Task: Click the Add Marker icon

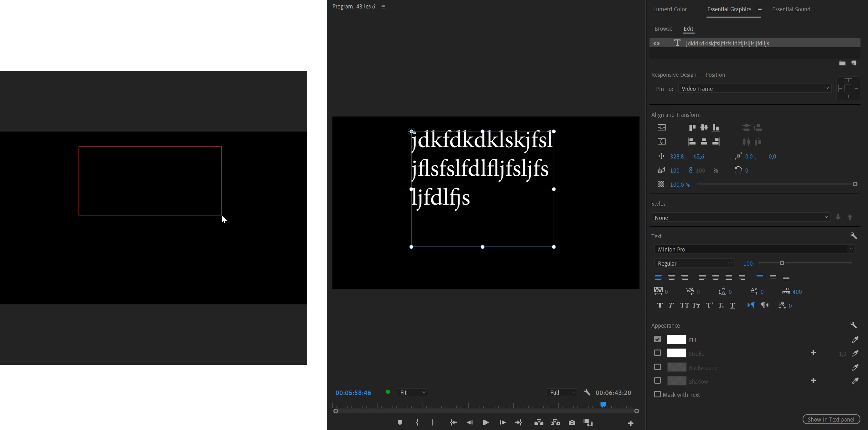Action: click(400, 422)
